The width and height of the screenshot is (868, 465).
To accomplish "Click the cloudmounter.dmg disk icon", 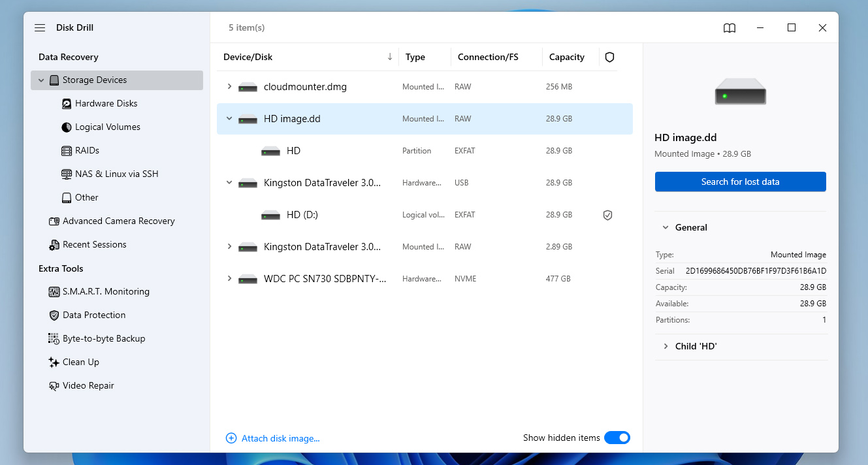I will tap(248, 87).
